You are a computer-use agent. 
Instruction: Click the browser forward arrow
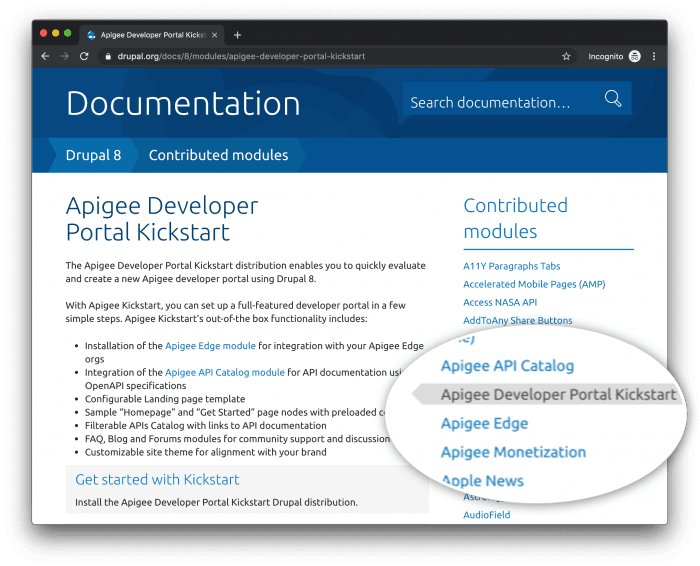point(65,56)
